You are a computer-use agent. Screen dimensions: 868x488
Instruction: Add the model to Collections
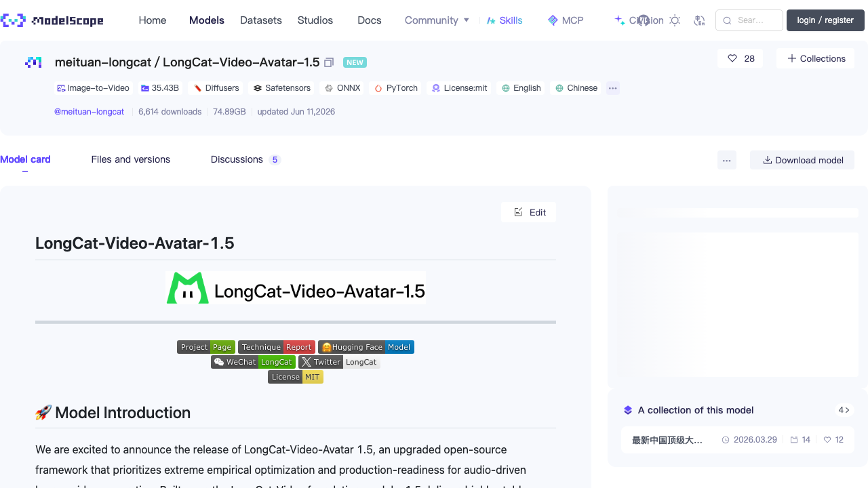pyautogui.click(x=816, y=58)
